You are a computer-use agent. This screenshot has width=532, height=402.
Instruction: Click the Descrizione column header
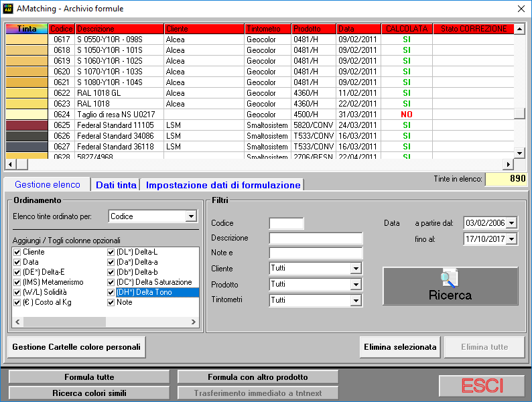tap(119, 29)
